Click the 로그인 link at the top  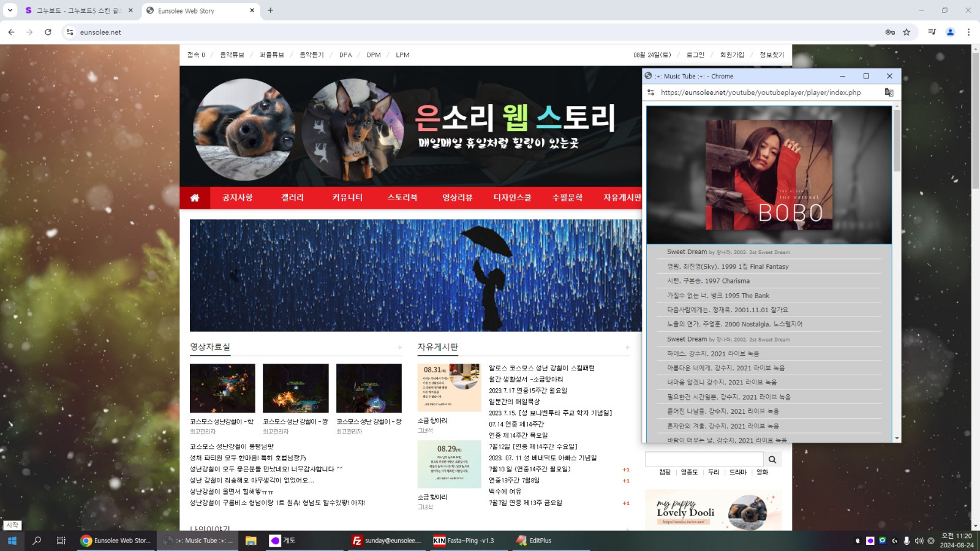[x=695, y=55]
